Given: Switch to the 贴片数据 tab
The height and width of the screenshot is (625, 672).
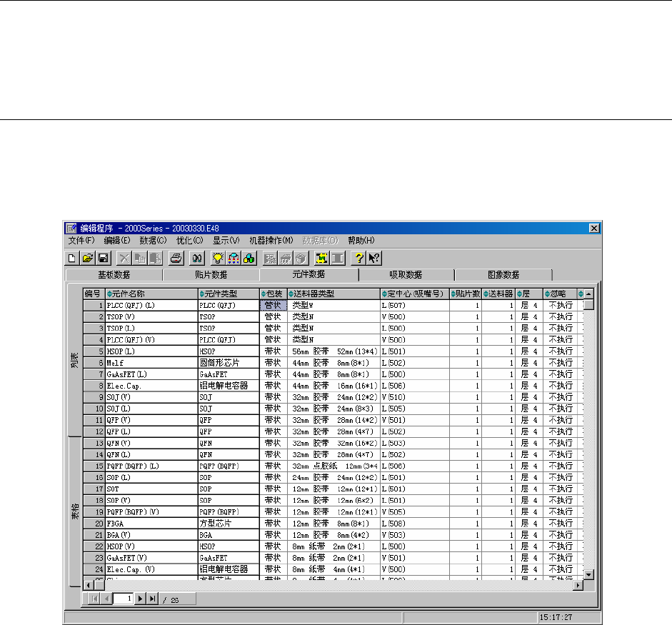Looking at the screenshot, I should click(x=211, y=275).
